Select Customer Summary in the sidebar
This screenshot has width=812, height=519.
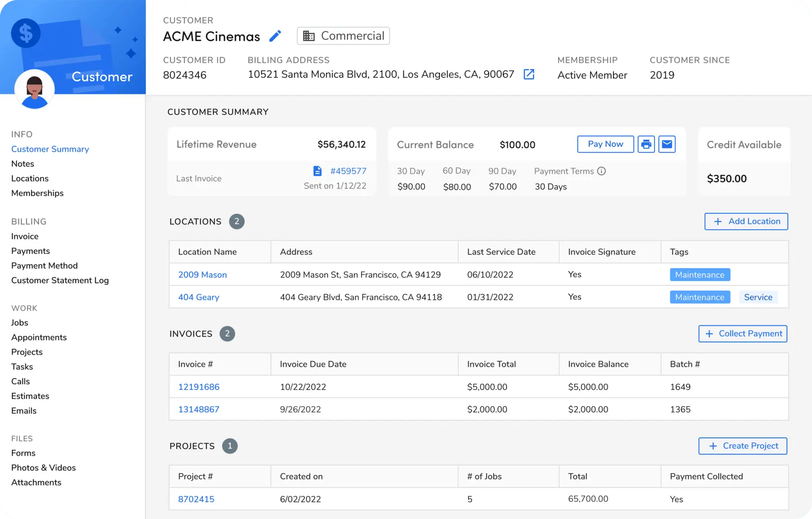50,149
